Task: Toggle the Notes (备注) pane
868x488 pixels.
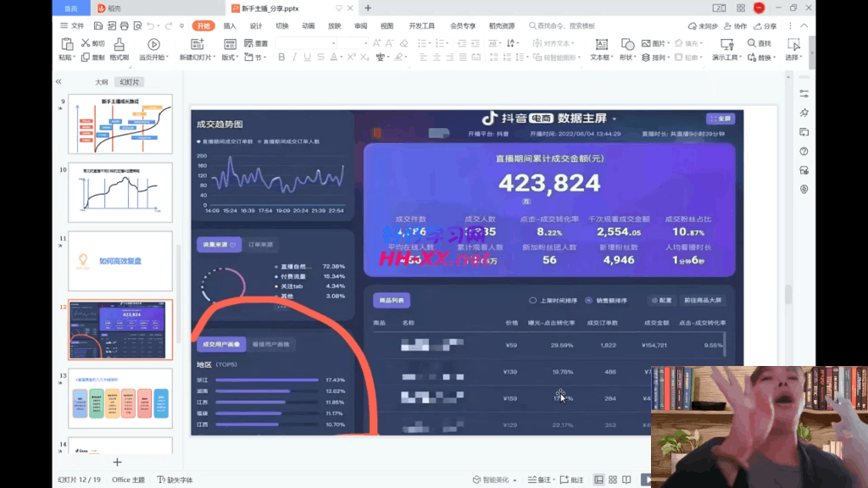Action: [541, 480]
